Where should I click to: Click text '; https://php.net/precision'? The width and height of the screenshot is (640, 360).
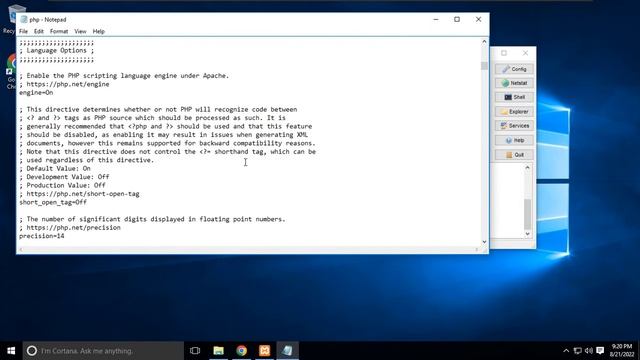click(70, 228)
